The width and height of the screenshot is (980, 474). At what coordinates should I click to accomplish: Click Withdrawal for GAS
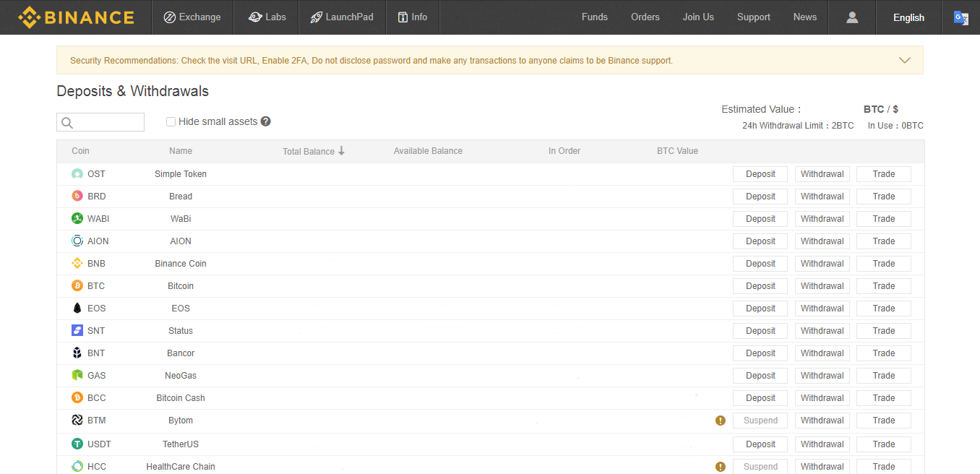822,376
